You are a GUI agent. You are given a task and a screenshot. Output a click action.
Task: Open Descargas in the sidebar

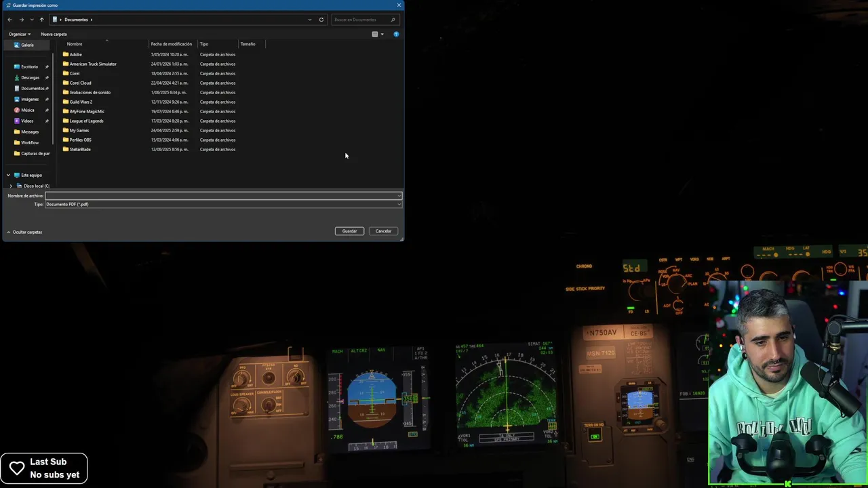click(30, 77)
